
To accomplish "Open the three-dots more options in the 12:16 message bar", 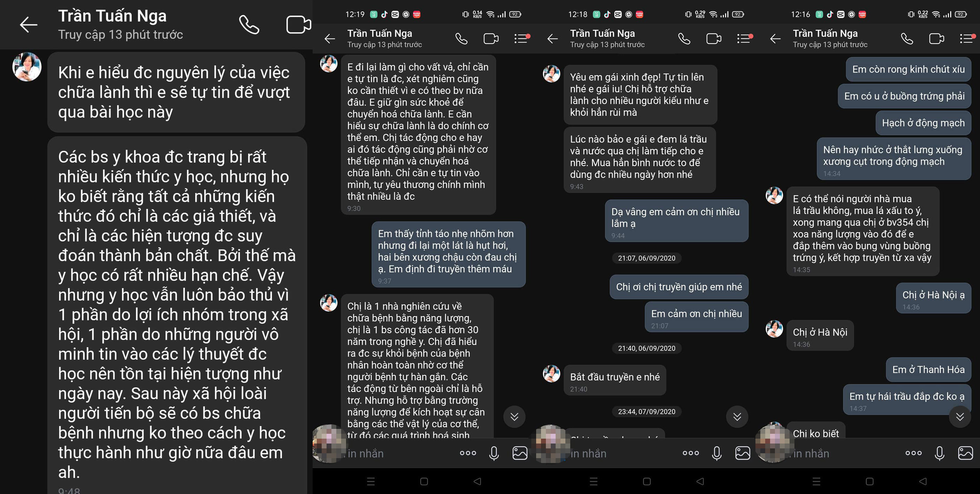I will coord(914,453).
